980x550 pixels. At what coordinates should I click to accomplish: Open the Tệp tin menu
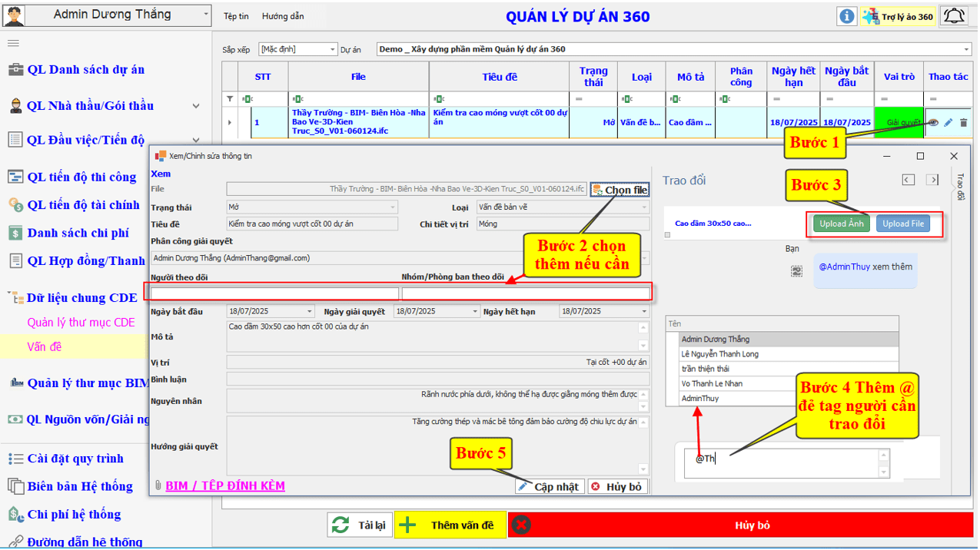tap(236, 16)
